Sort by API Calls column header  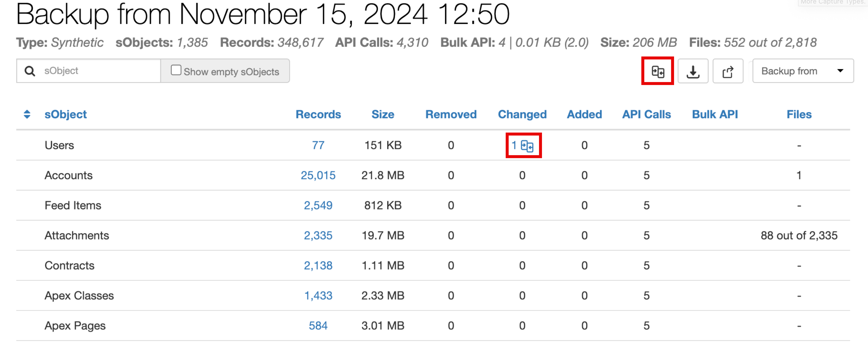(x=646, y=114)
